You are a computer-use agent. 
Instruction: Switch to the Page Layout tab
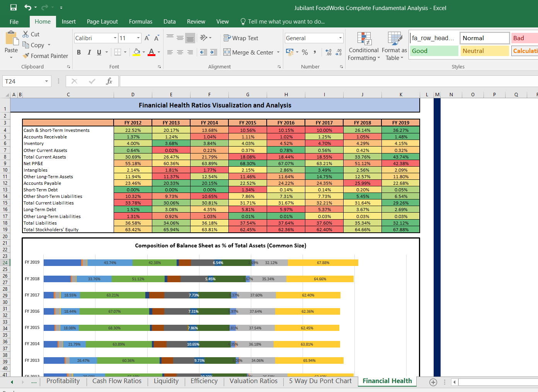click(102, 22)
